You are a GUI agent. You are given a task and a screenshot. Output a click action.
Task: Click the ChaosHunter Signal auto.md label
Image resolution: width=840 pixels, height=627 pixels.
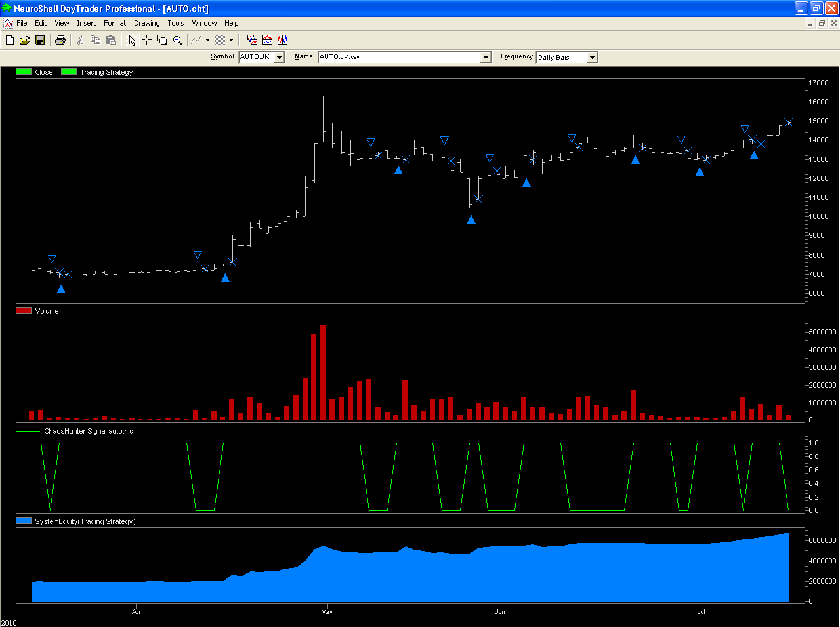click(89, 432)
